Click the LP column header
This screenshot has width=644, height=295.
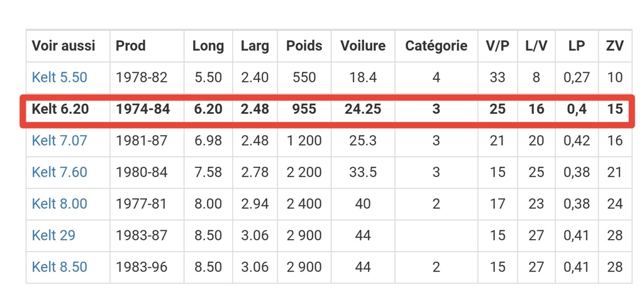[577, 46]
